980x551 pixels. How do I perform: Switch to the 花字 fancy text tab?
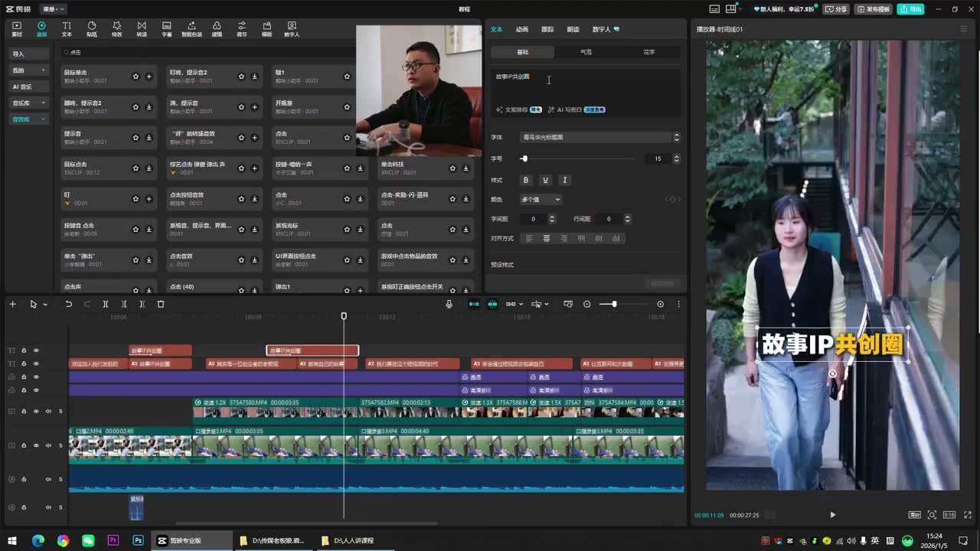649,52
